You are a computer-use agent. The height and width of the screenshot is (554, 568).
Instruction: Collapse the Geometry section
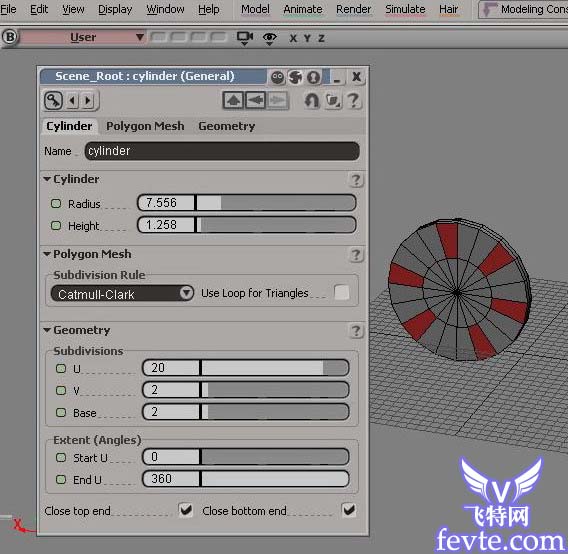click(47, 330)
